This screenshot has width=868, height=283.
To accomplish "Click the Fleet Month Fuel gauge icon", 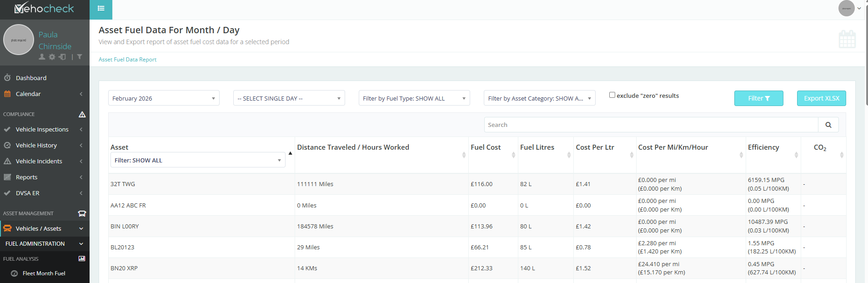I will 14,273.
